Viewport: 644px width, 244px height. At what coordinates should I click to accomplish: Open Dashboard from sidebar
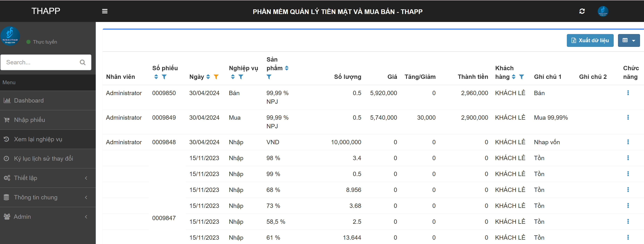(x=29, y=100)
